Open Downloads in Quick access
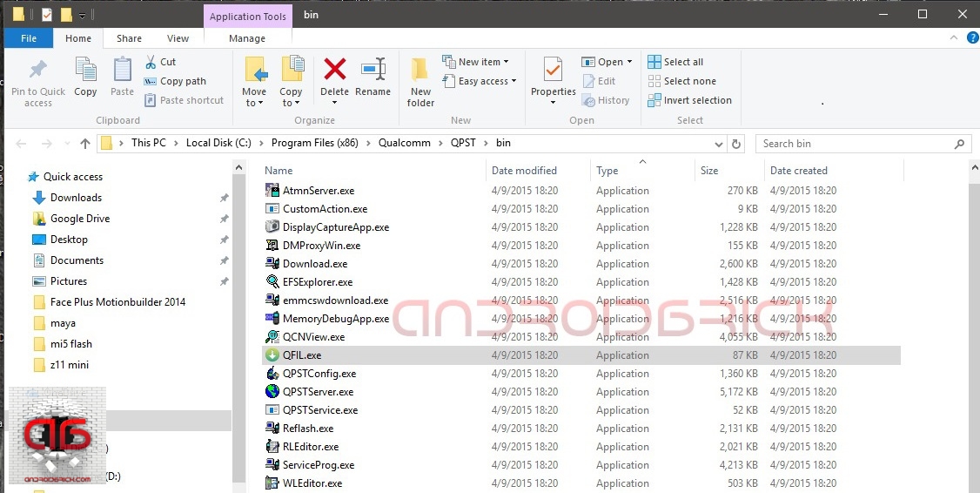Viewport: 980px width, 493px height. (x=76, y=198)
